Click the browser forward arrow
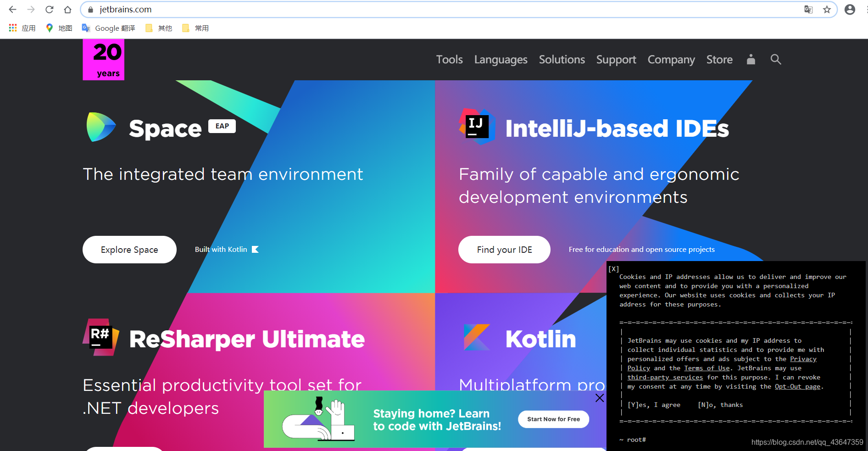868x451 pixels. (31, 10)
